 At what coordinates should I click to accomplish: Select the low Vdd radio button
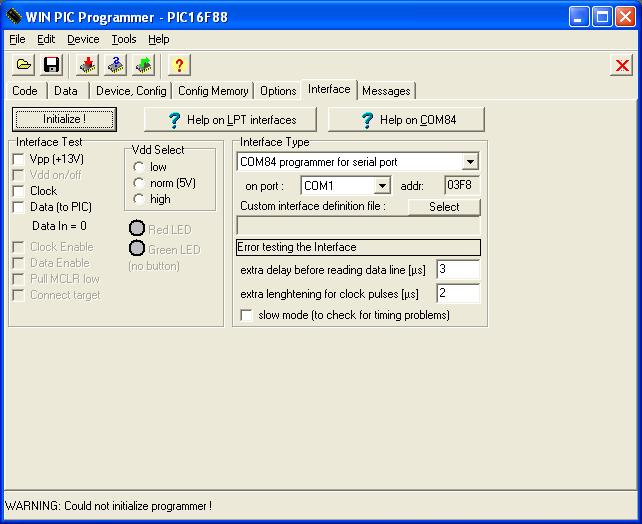[139, 167]
